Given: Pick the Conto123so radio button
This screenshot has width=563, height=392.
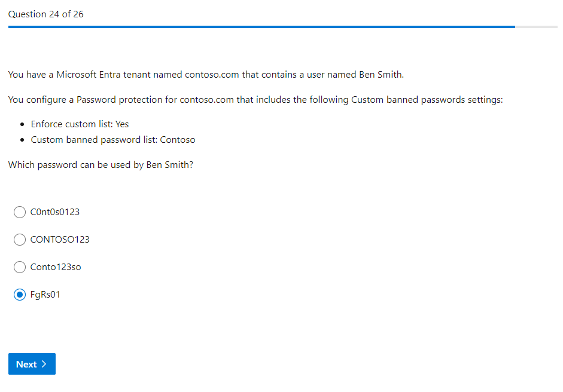Looking at the screenshot, I should 20,267.
